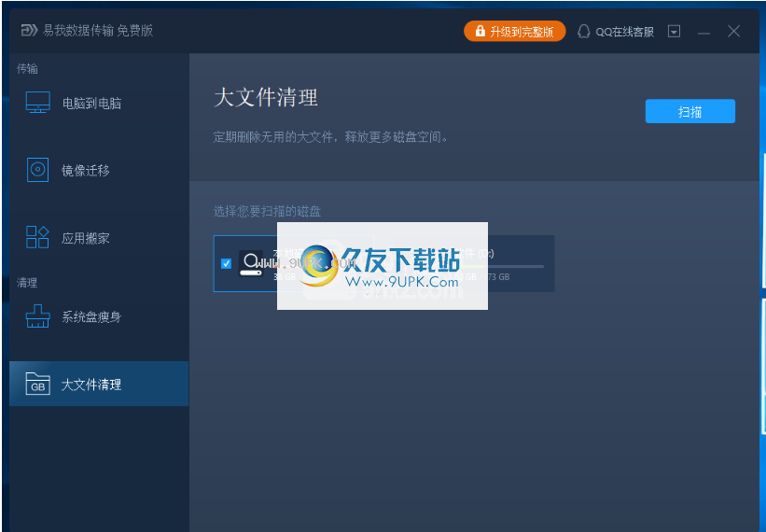Screen dimensions: 766x532
Task: Click the app migration grid icon
Action: coord(37,237)
